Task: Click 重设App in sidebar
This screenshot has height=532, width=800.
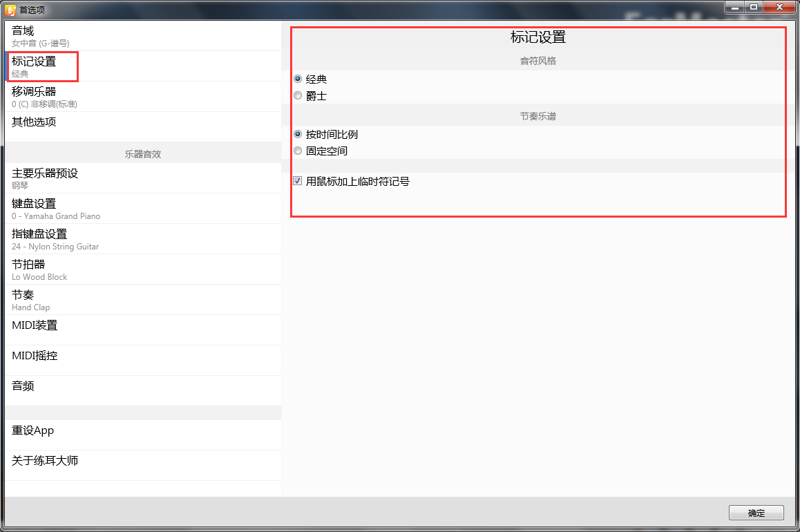Action: click(x=142, y=431)
